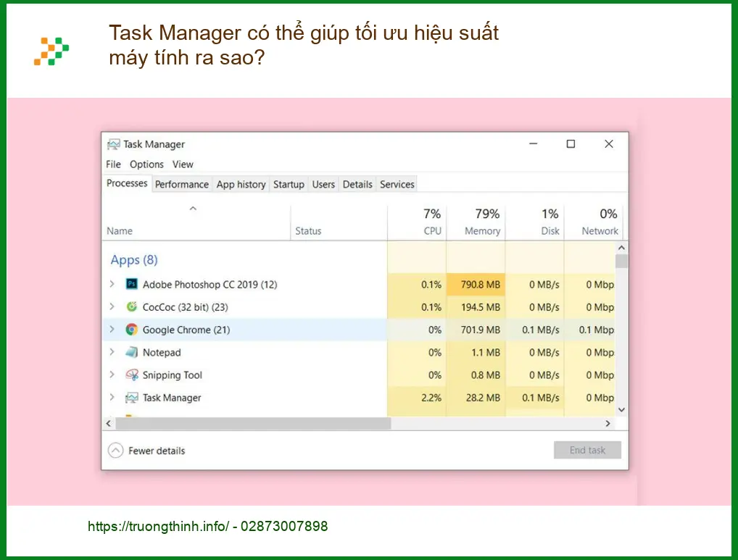This screenshot has width=738, height=560.
Task: Close the Task Manager window
Action: tap(608, 143)
